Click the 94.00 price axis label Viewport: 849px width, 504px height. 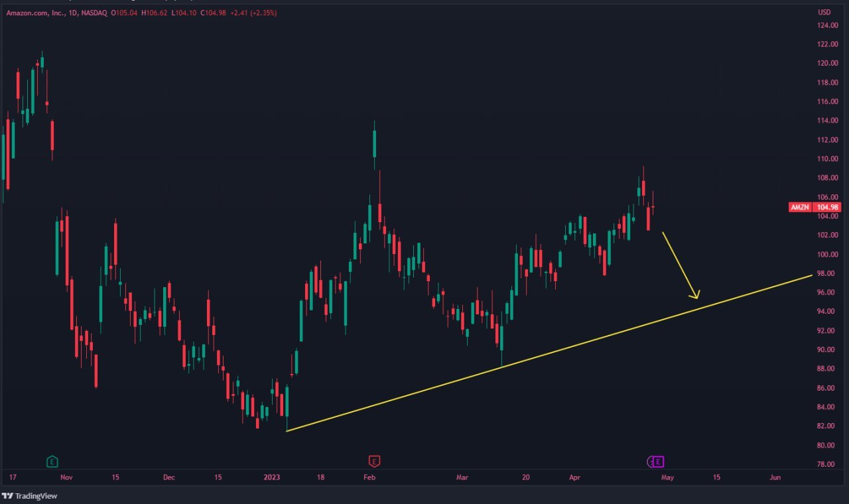pos(827,312)
